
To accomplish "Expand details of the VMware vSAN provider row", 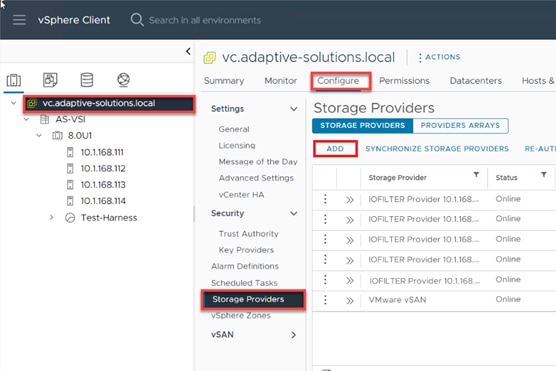I will tap(350, 301).
